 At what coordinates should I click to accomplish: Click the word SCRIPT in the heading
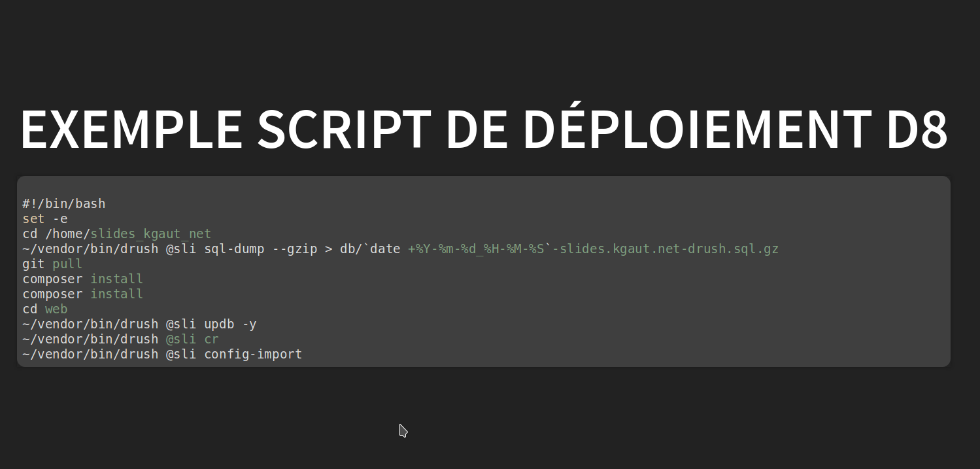click(344, 129)
